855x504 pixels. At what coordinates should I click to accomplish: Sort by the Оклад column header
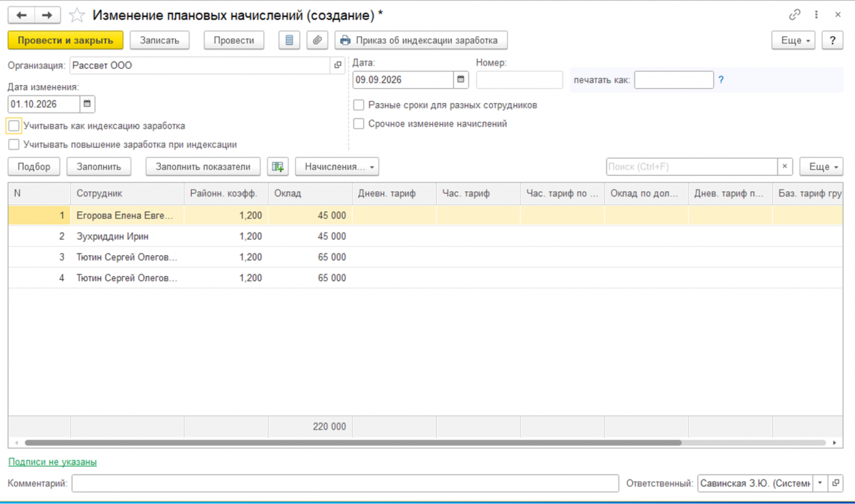pyautogui.click(x=310, y=193)
